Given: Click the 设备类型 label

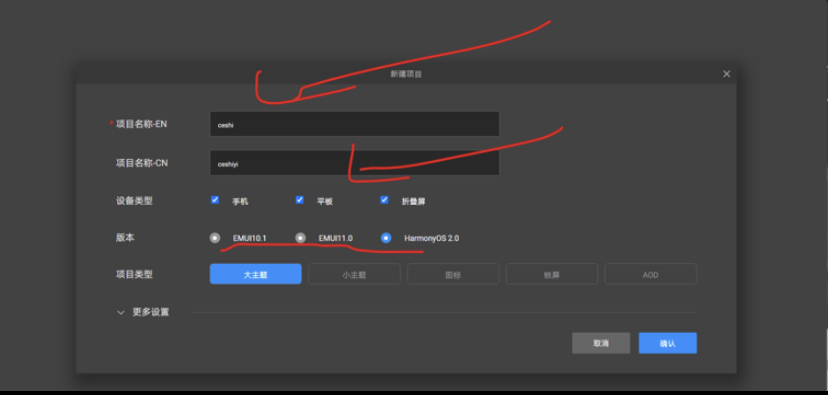Looking at the screenshot, I should click(134, 201).
